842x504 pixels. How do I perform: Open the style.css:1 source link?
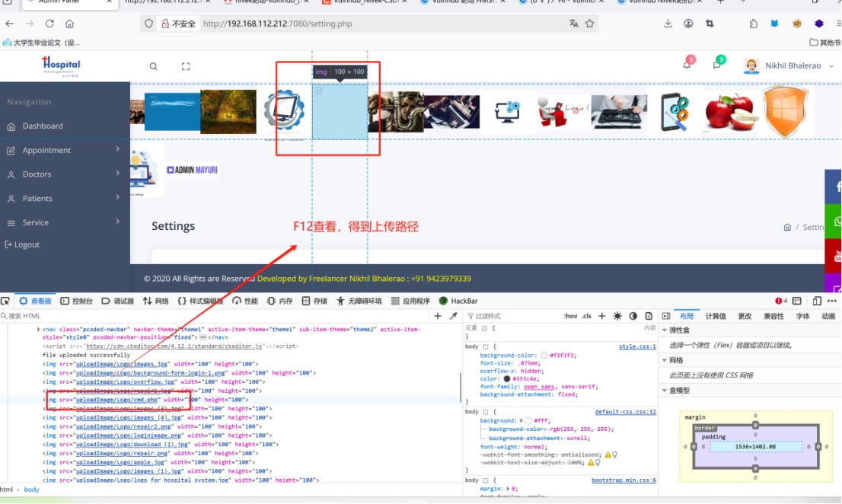(x=637, y=346)
